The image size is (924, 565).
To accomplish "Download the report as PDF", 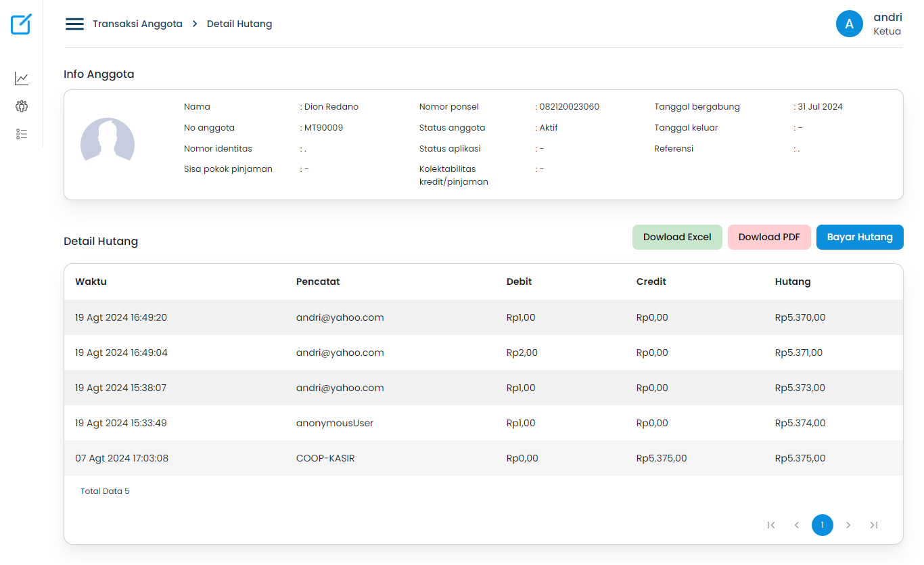I will pyautogui.click(x=769, y=237).
